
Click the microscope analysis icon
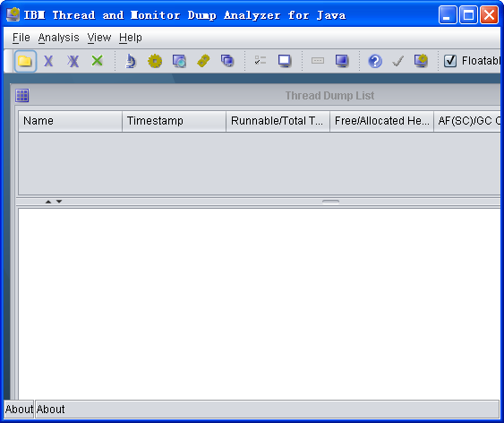[130, 61]
